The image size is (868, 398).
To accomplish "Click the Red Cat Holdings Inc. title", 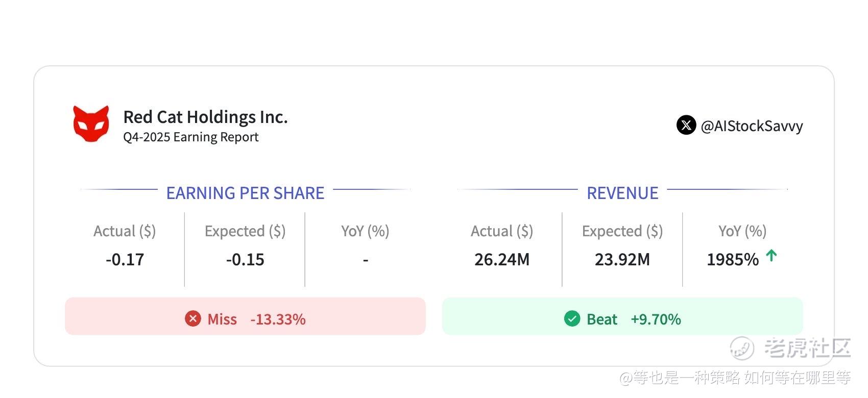I will [205, 117].
